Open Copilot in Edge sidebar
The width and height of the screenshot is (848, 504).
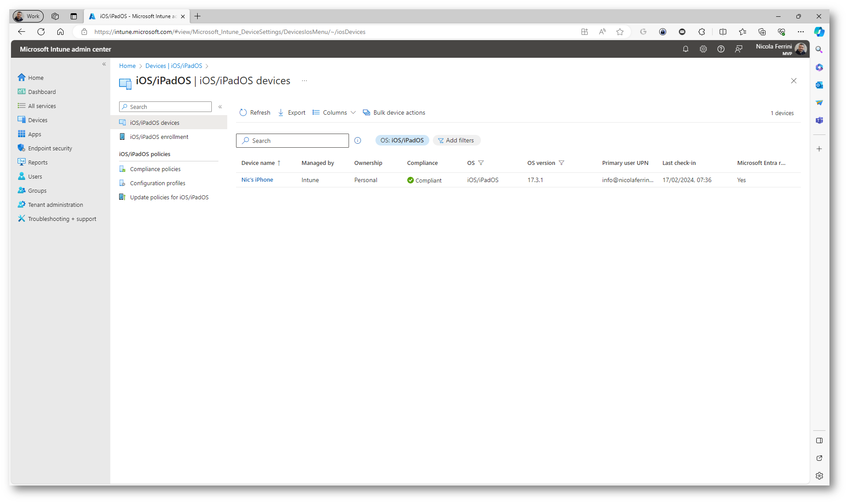[x=819, y=32]
